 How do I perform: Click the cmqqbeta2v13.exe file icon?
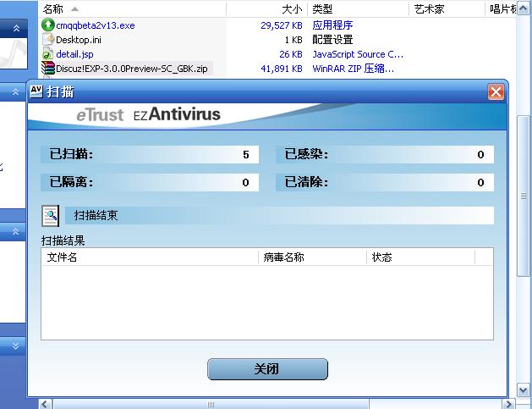pos(48,25)
